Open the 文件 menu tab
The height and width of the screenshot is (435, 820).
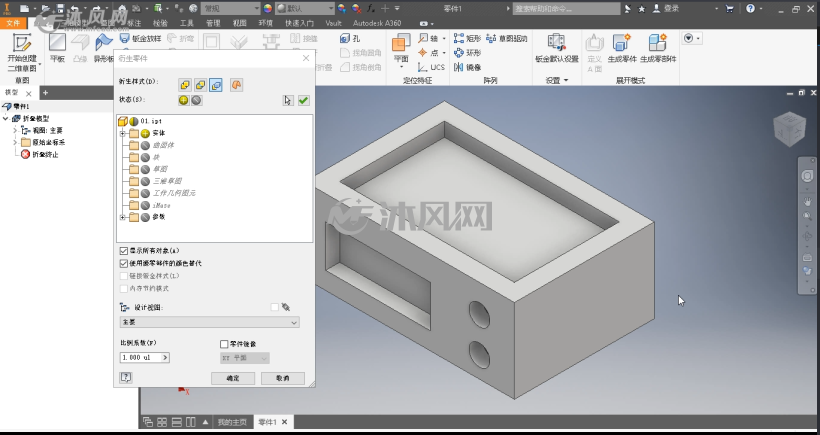(13, 23)
